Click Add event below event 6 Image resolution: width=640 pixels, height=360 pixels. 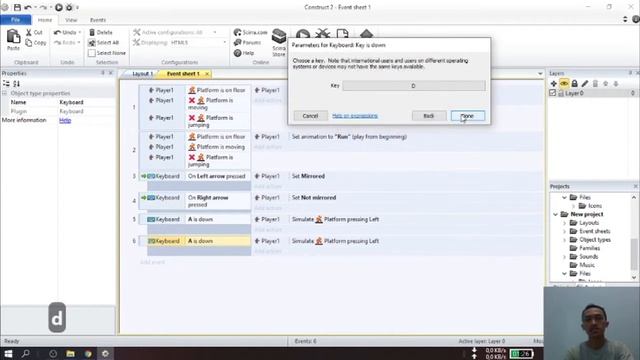click(152, 262)
